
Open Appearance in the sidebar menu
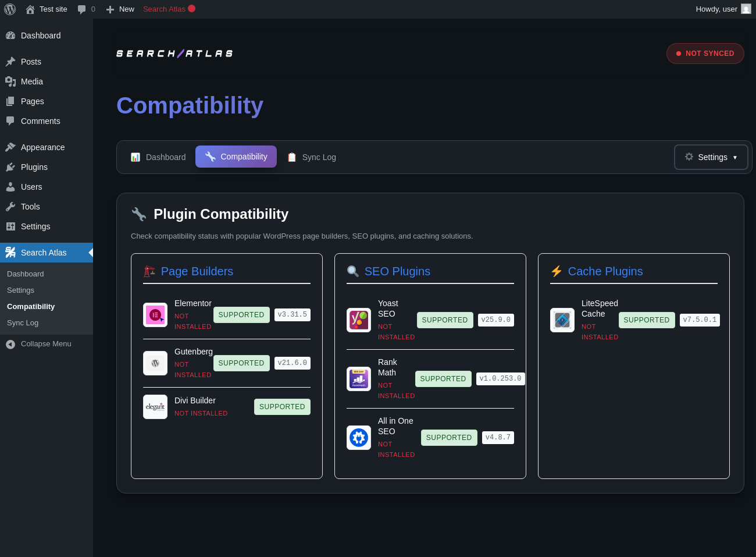point(42,147)
